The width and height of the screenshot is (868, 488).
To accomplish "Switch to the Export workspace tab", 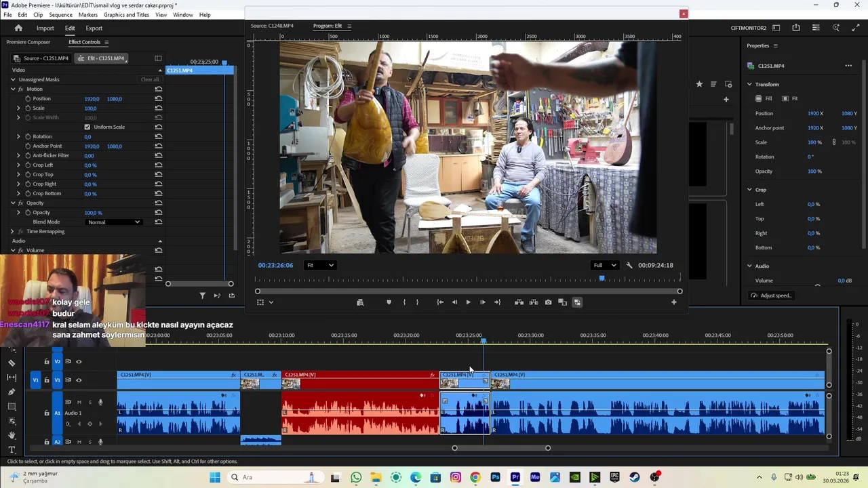I will tap(94, 28).
